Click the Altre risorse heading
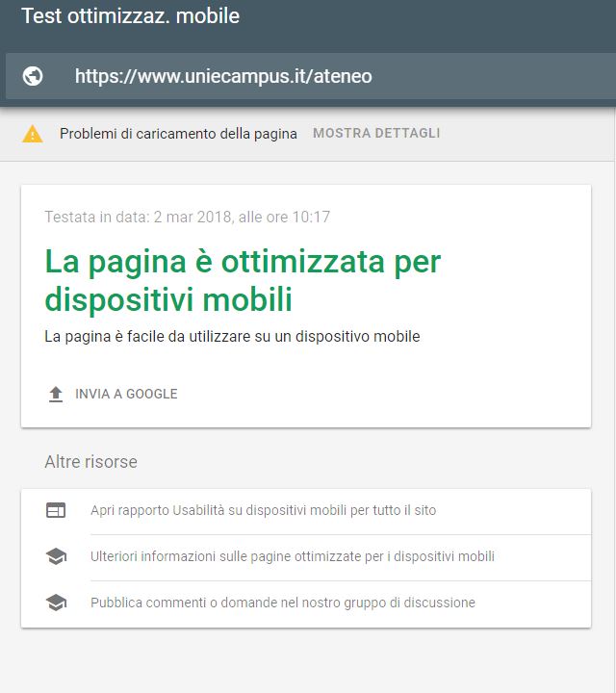Screen dimensions: 616x693 click(91, 462)
